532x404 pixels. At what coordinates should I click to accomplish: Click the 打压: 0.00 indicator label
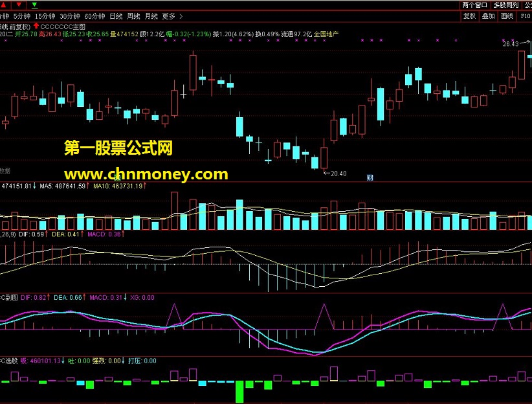(142, 361)
